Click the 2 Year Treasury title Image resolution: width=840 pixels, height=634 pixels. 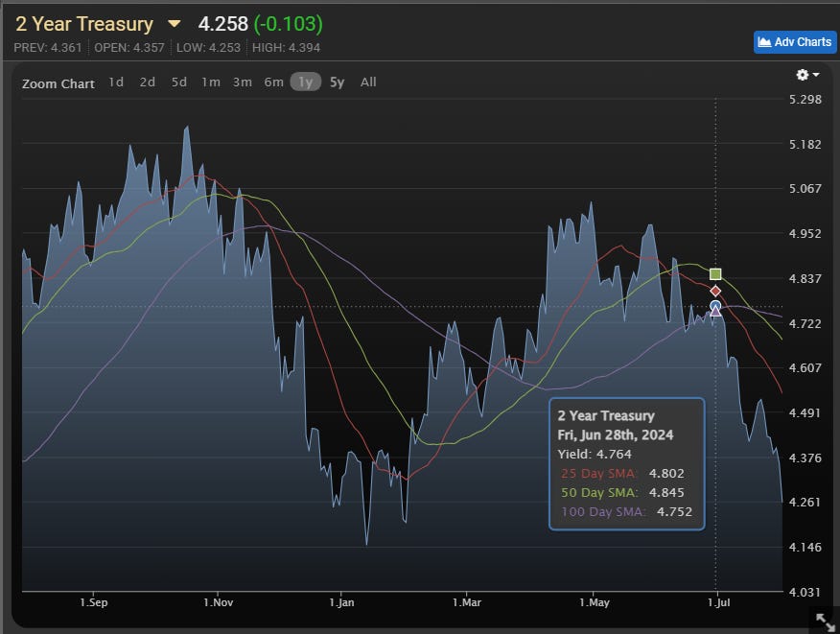(84, 24)
